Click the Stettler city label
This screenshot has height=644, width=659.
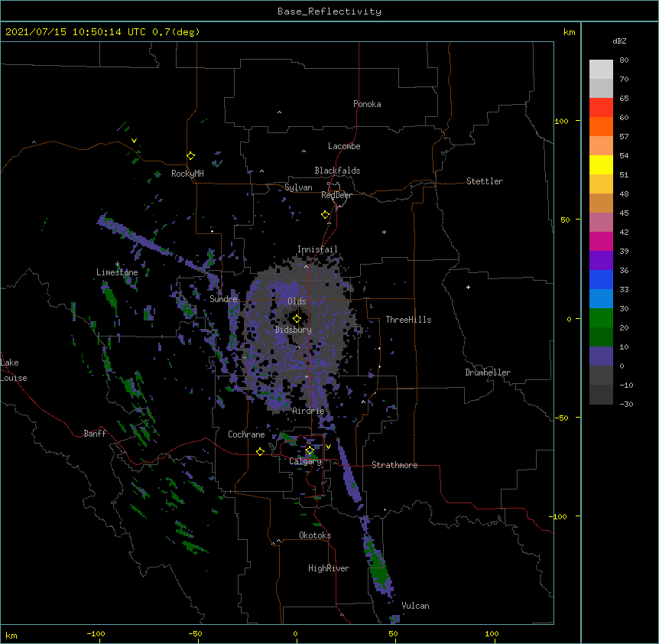coord(485,181)
